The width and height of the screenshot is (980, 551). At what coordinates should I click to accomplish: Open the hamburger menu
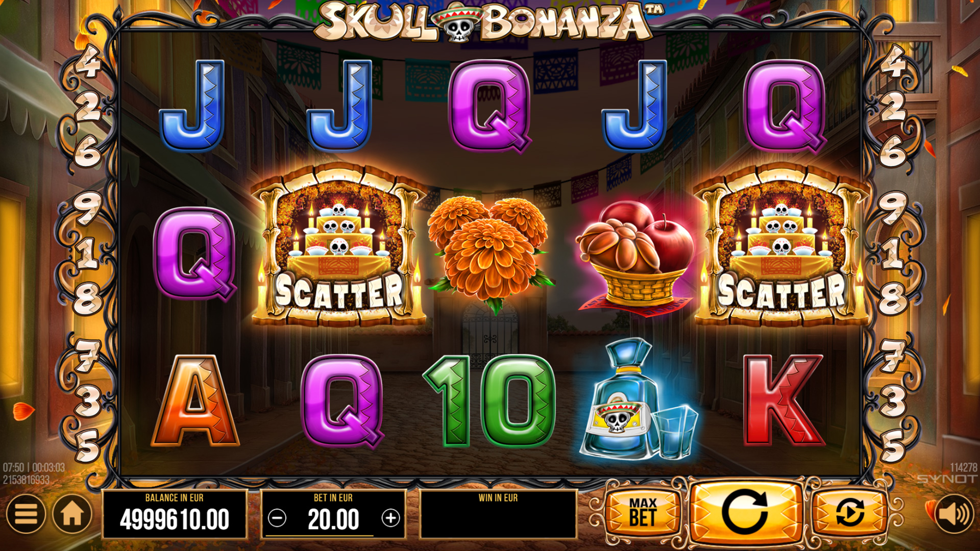(26, 513)
